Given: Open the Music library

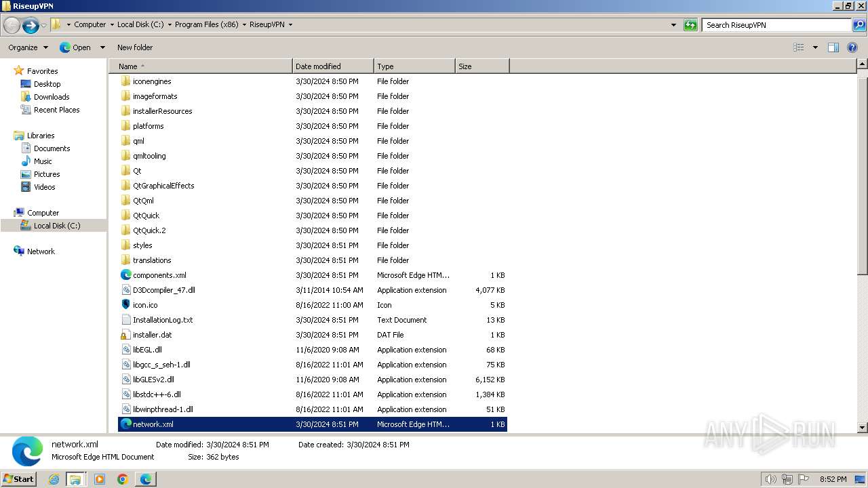Looking at the screenshot, I should [x=43, y=161].
